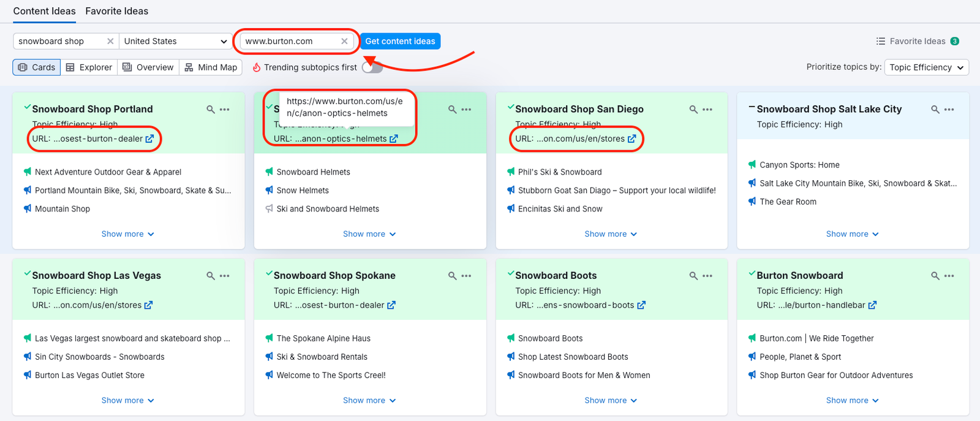Expand Show more on Snowboard Shop Portland card
This screenshot has height=421, width=980.
127,234
